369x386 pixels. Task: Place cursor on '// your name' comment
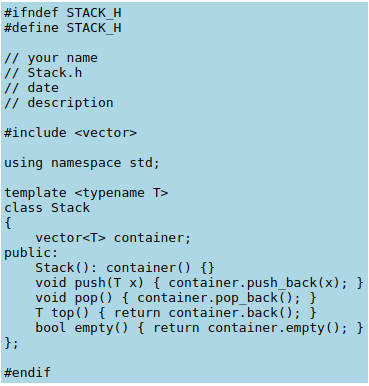pyautogui.click(x=51, y=58)
